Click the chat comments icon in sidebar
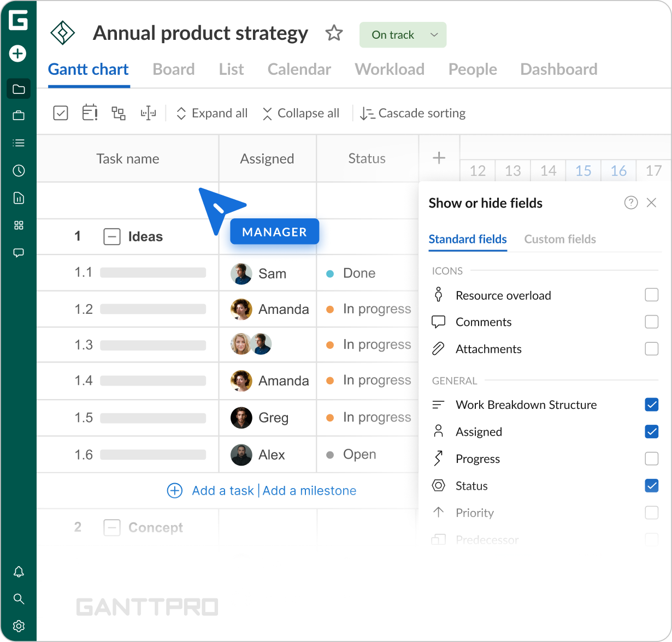Viewport: 672px width, 642px height. point(19,253)
